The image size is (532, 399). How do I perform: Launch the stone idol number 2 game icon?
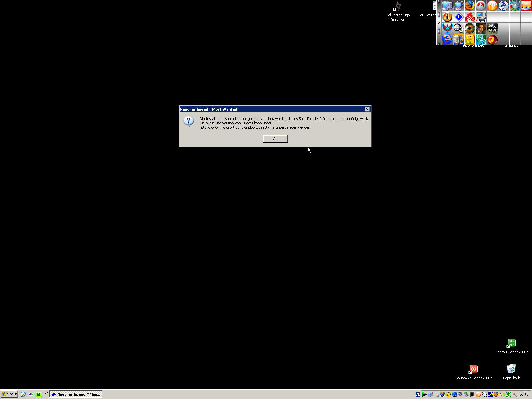459,40
